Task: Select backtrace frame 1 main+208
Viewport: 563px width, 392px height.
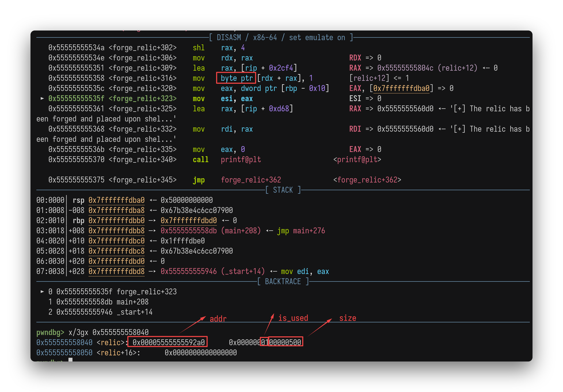Action: [98, 302]
